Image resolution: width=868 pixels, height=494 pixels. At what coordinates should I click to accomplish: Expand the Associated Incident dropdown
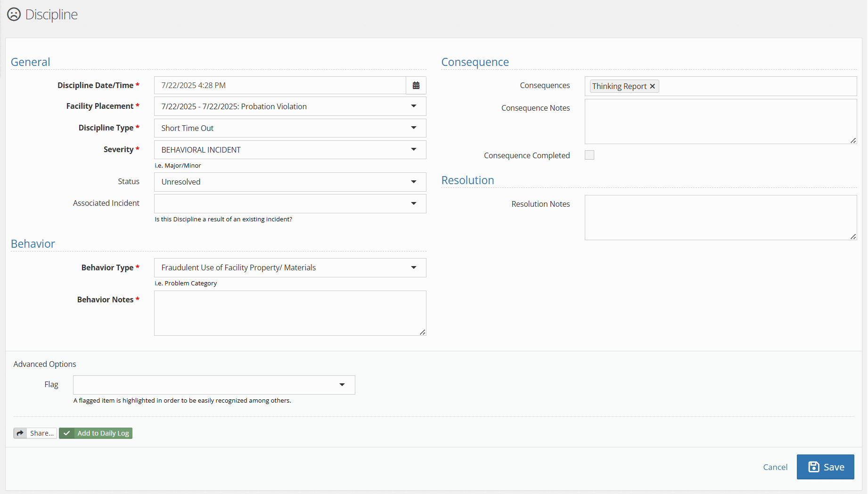290,203
